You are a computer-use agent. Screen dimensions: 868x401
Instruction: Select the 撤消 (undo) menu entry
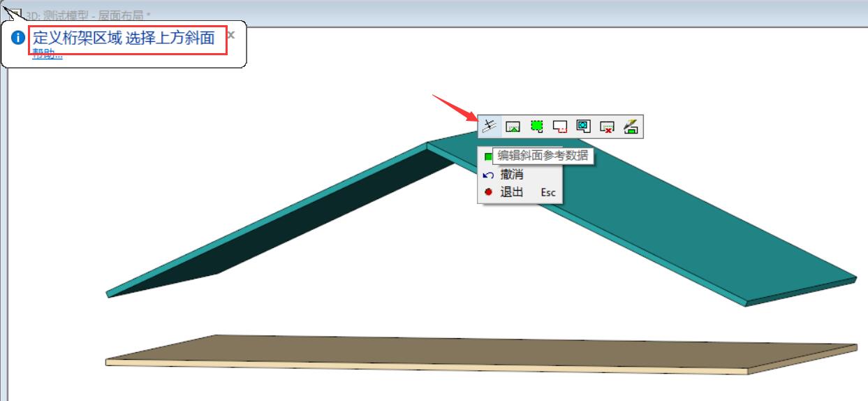tap(520, 175)
